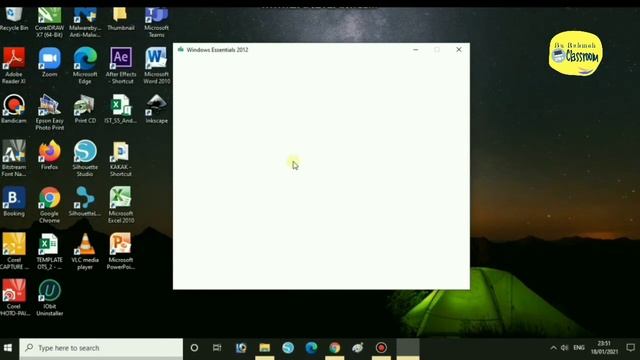The height and width of the screenshot is (360, 640).
Task: Change ENG input language
Action: click(579, 348)
